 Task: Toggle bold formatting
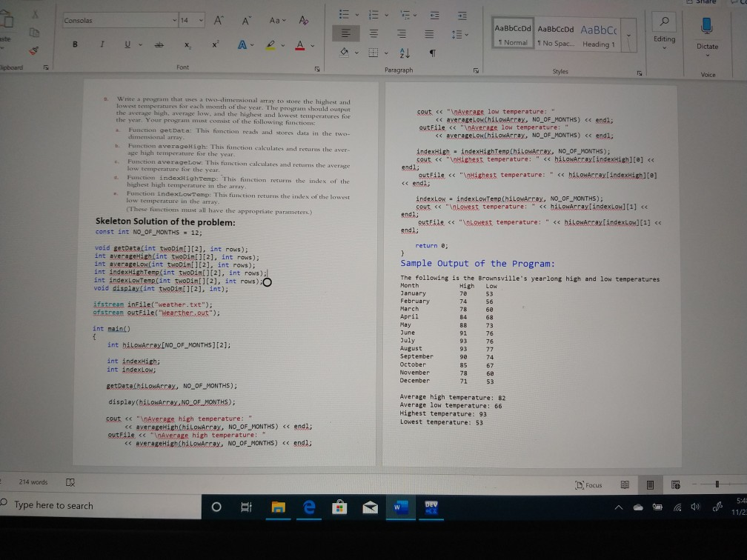[76, 44]
